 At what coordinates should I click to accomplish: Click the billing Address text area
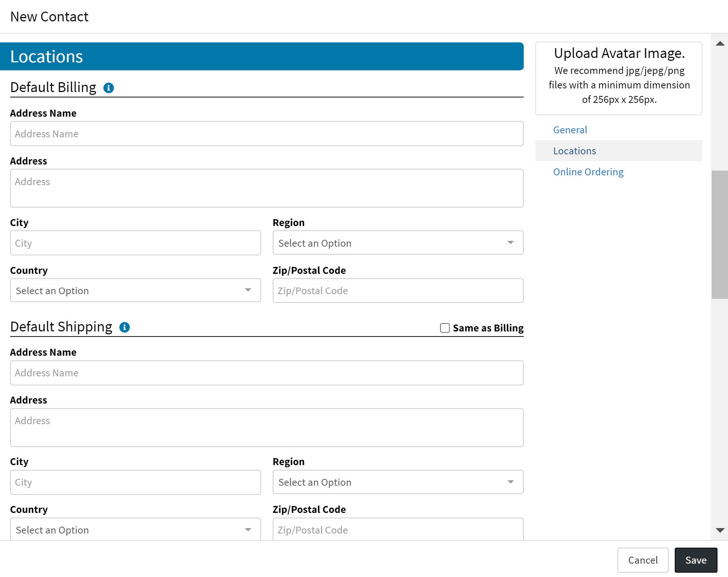(x=267, y=188)
